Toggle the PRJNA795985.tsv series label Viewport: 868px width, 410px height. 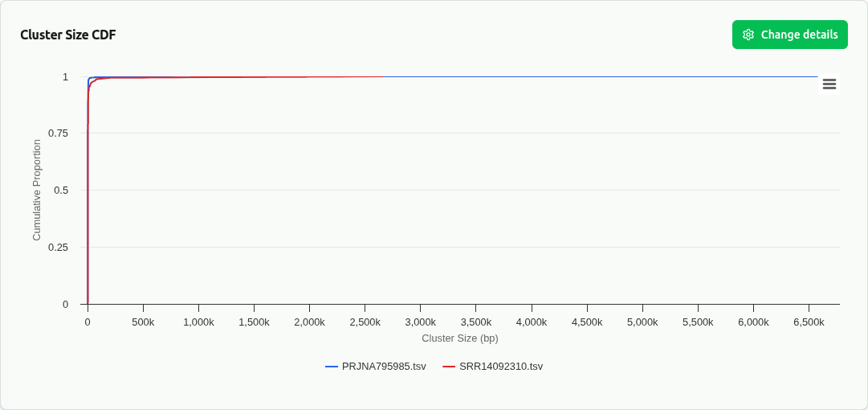[x=384, y=367]
